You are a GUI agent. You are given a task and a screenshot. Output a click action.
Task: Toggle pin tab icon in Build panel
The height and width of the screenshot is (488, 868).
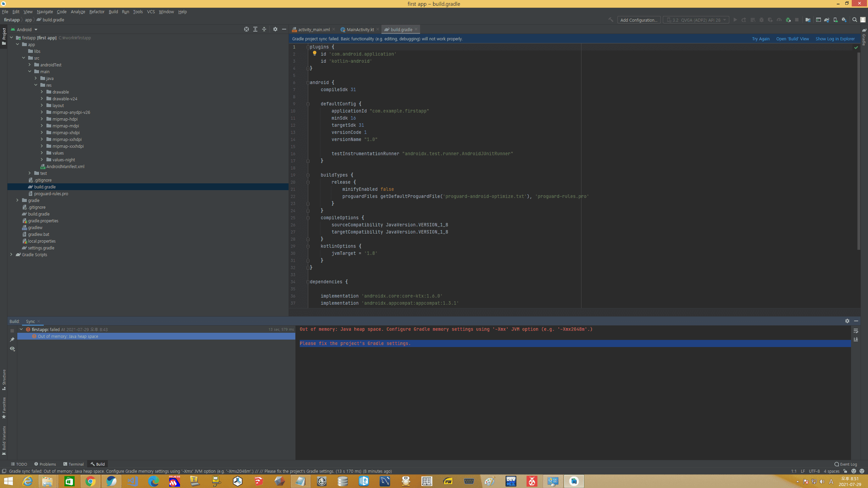click(12, 340)
